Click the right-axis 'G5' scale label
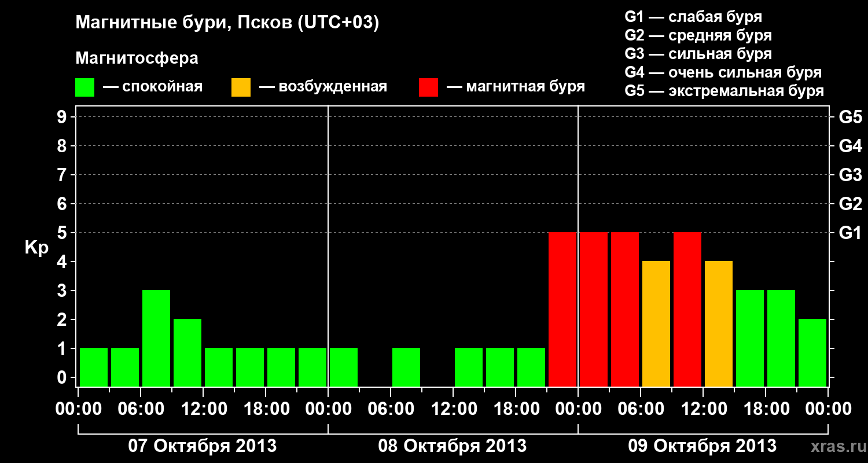This screenshot has height=463, width=868. coord(850,117)
